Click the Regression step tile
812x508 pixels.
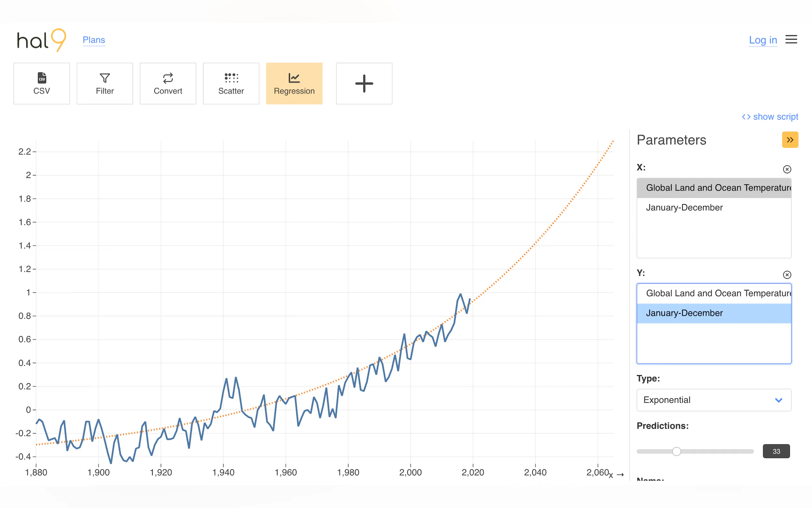294,83
